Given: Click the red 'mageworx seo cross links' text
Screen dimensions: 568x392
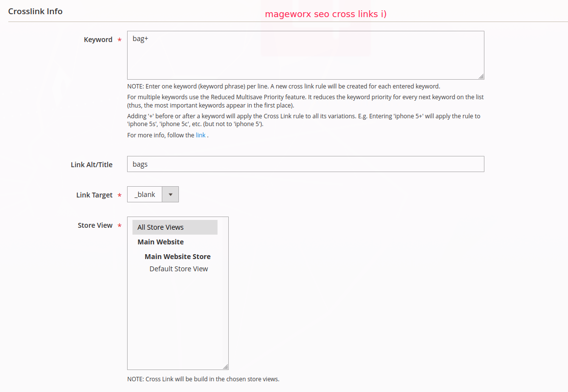Looking at the screenshot, I should click(326, 14).
